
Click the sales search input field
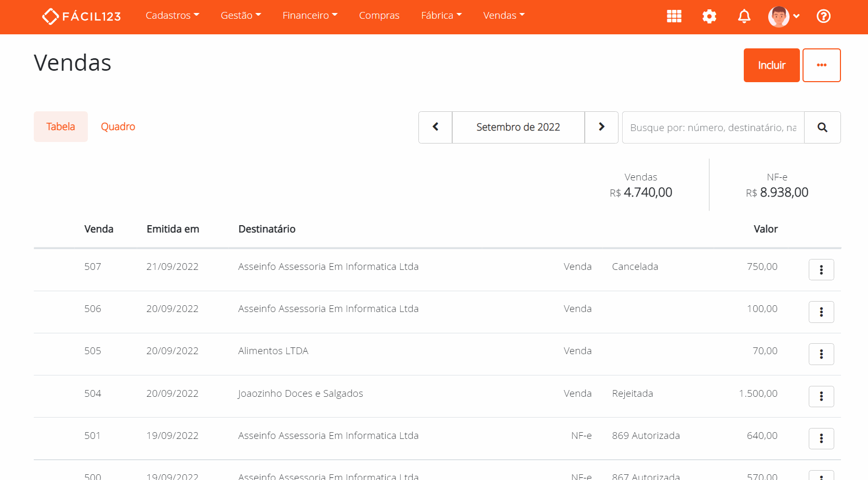(713, 127)
